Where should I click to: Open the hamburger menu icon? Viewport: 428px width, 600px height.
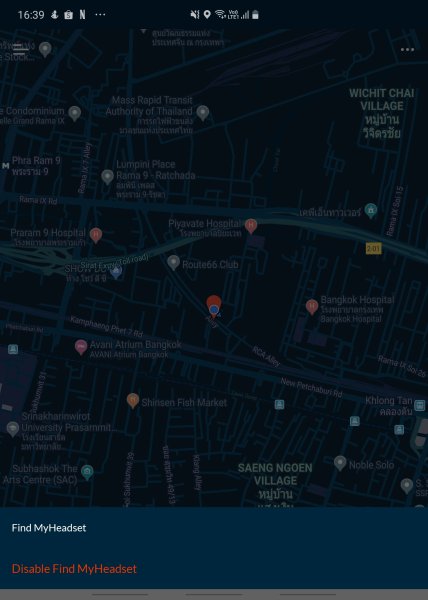[x=19, y=48]
